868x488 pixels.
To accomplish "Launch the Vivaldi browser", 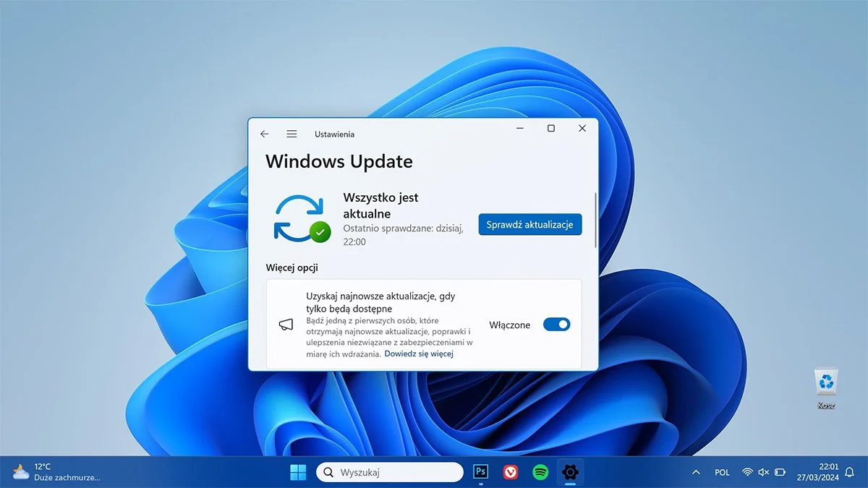I will (510, 471).
